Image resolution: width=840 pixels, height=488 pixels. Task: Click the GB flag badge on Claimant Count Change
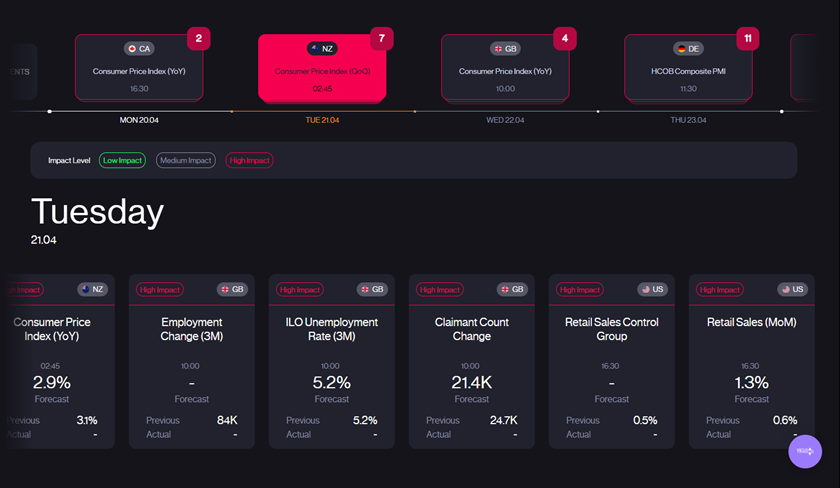pos(512,290)
